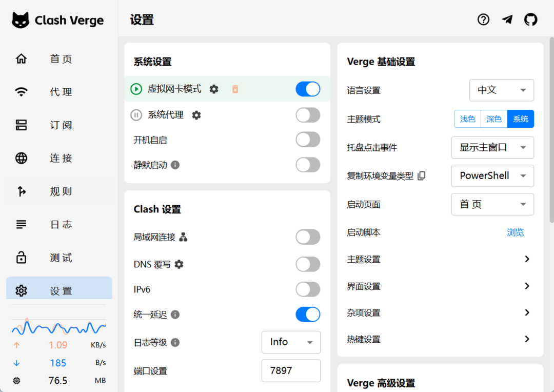The image size is (554, 392).
Task: Open the Telegram paper plane icon
Action: coord(507,19)
